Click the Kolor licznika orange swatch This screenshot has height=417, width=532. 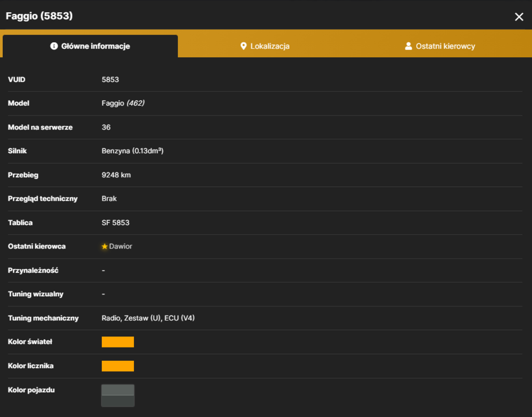[118, 366]
